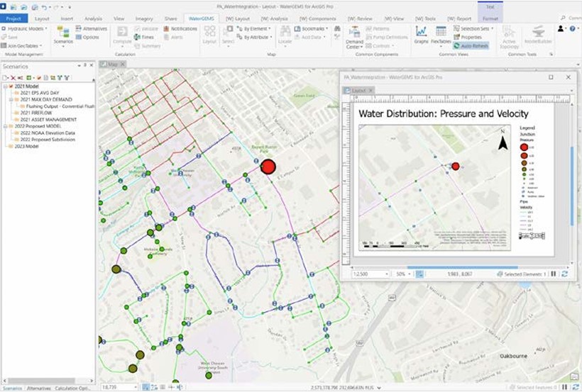Viewport: 582px width, 392px height.
Task: Open the Join GeoTables dropdown
Action: [x=21, y=45]
